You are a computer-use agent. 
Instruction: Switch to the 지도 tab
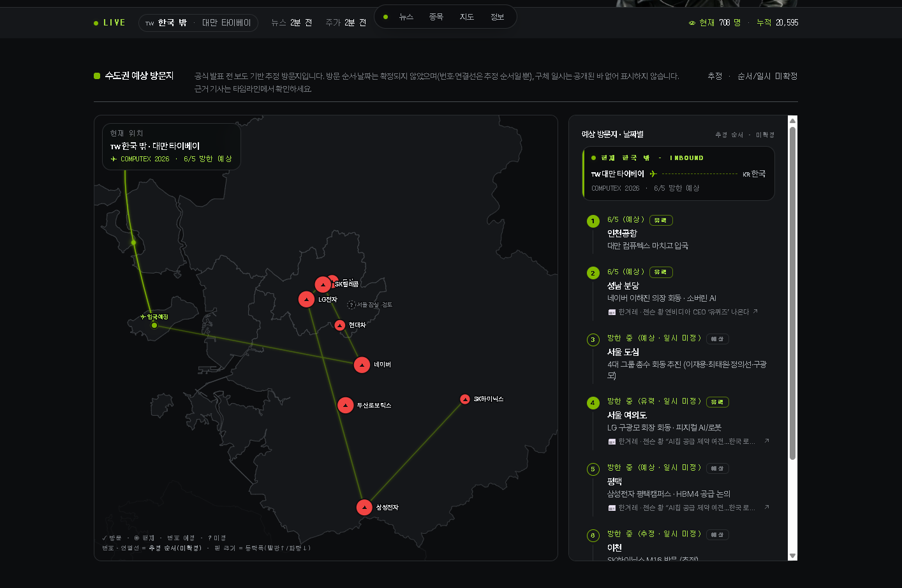coord(467,17)
